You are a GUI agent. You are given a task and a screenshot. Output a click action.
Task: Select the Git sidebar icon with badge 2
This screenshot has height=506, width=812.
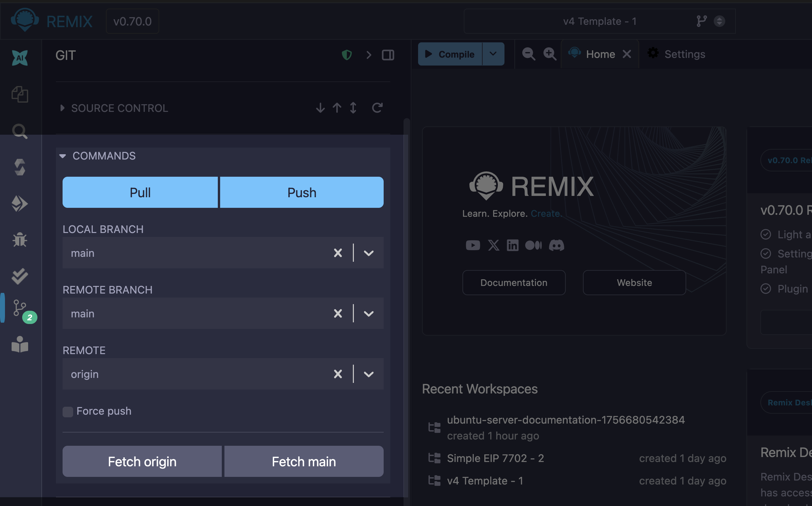(x=20, y=308)
